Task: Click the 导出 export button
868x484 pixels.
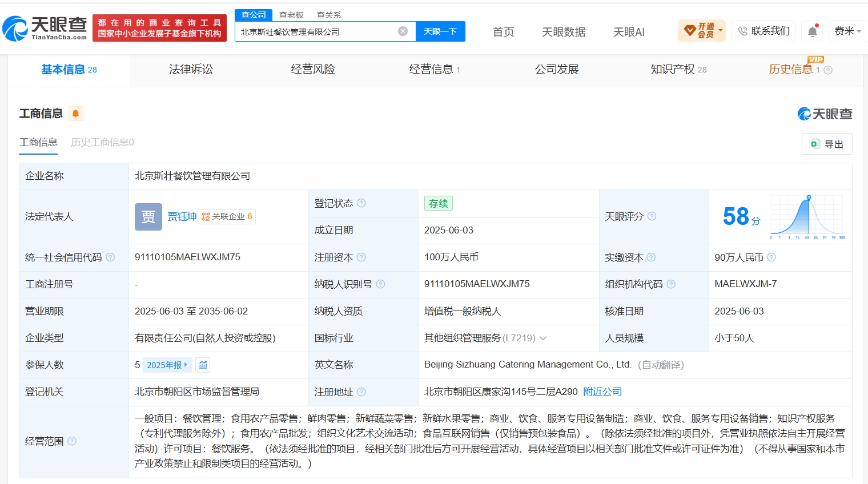Action: point(827,144)
